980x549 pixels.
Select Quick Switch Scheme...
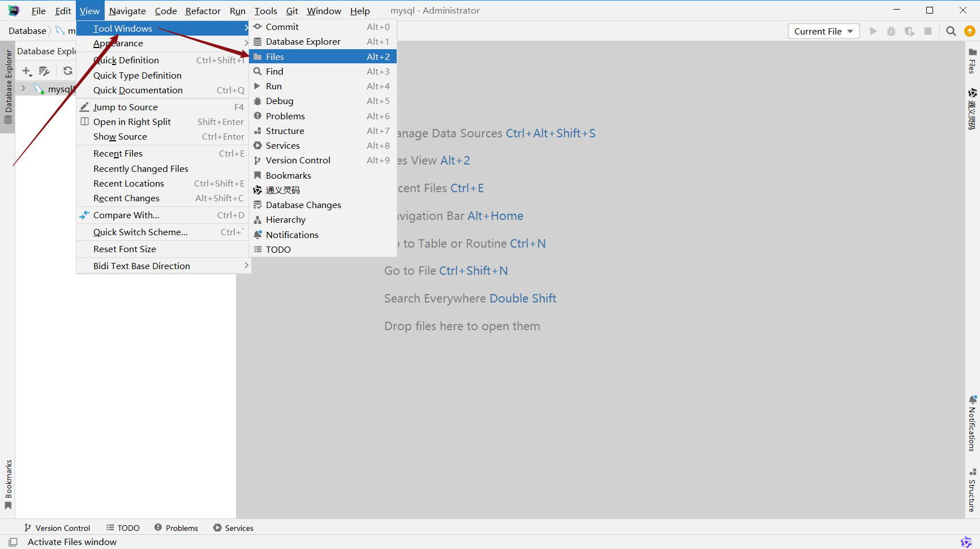163,232
